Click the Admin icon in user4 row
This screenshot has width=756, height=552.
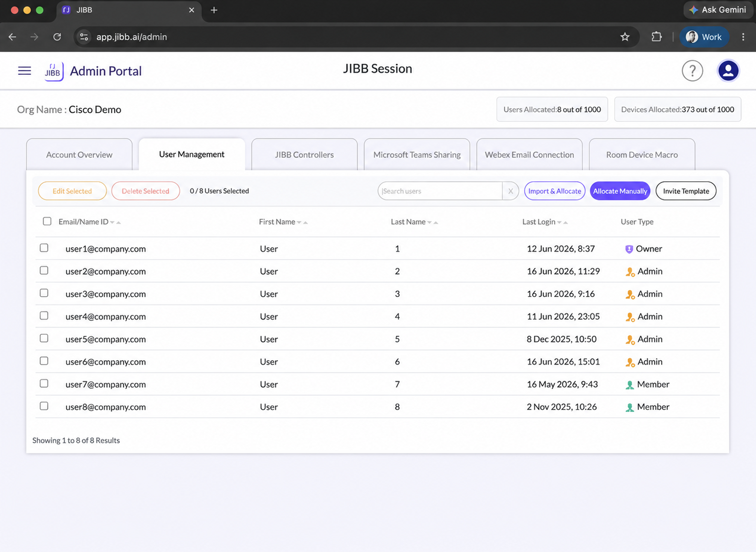point(630,317)
